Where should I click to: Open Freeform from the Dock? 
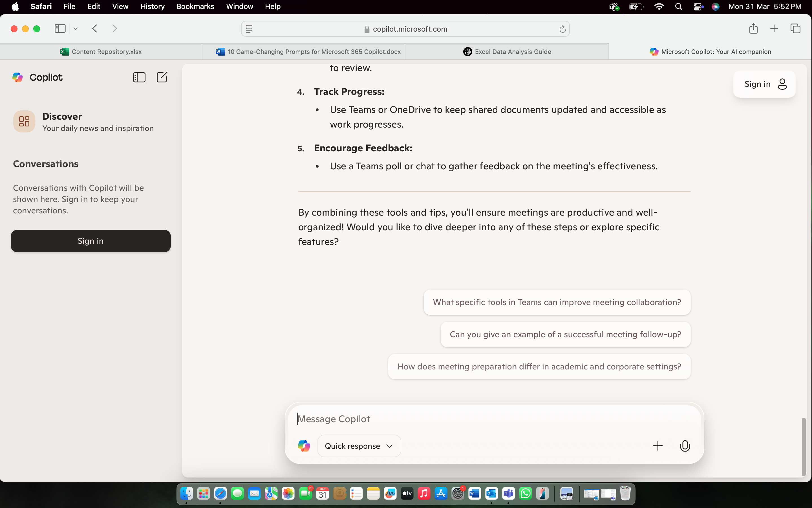[390, 494]
